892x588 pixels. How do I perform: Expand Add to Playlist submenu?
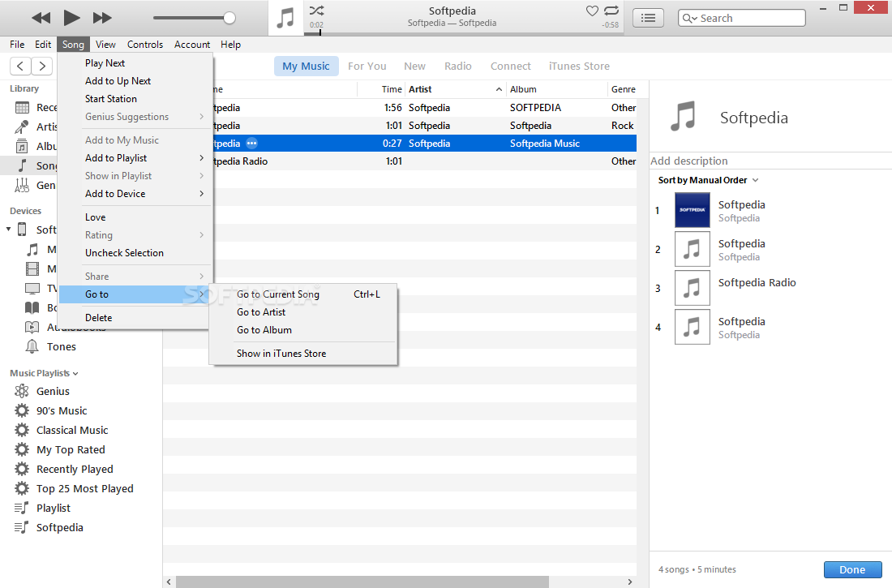(135, 157)
